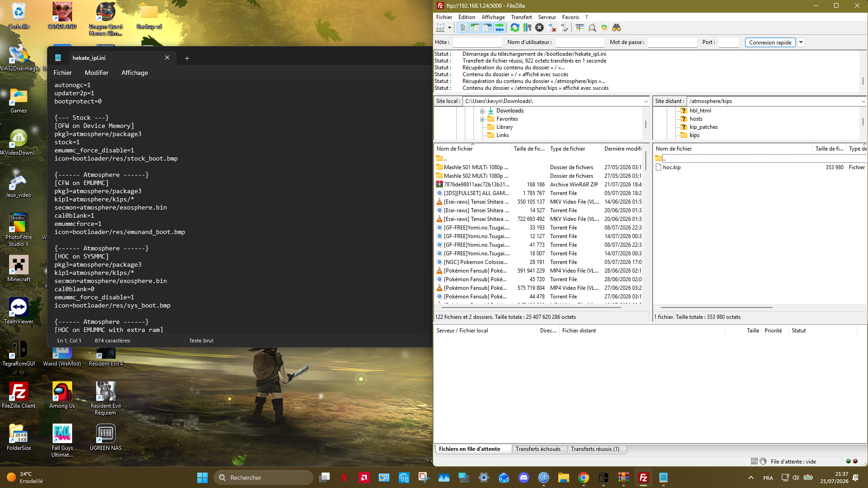
Task: Open Discord from the taskbar
Action: click(x=524, y=478)
